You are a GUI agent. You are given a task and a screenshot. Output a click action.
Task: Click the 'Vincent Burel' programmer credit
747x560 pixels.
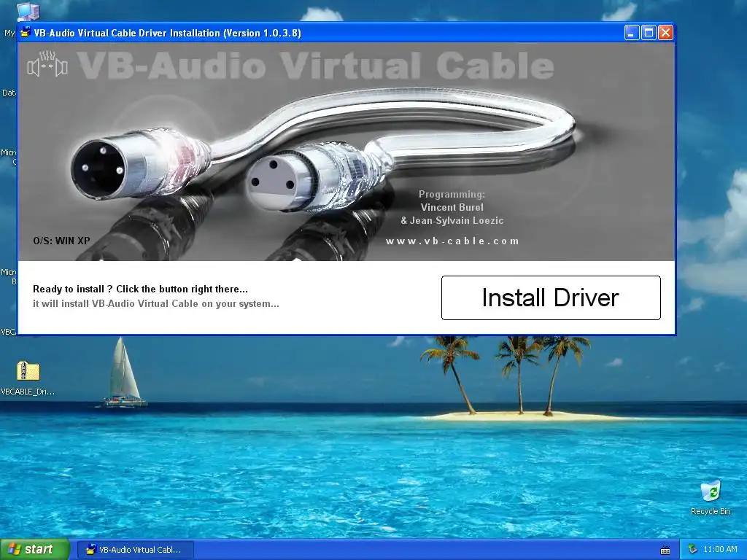452,208
